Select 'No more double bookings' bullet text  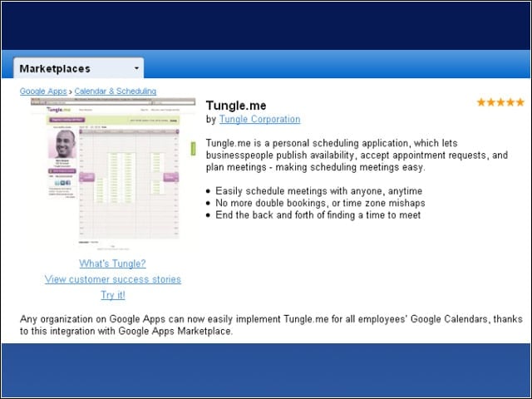tap(320, 203)
